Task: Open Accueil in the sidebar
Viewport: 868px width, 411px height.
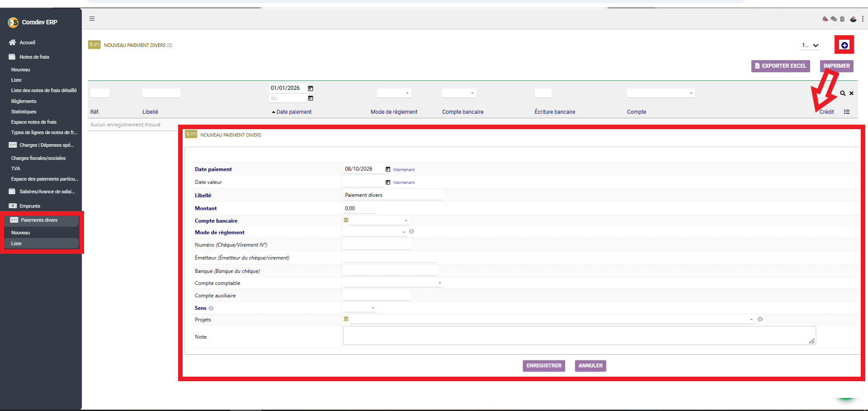Action: click(x=27, y=42)
